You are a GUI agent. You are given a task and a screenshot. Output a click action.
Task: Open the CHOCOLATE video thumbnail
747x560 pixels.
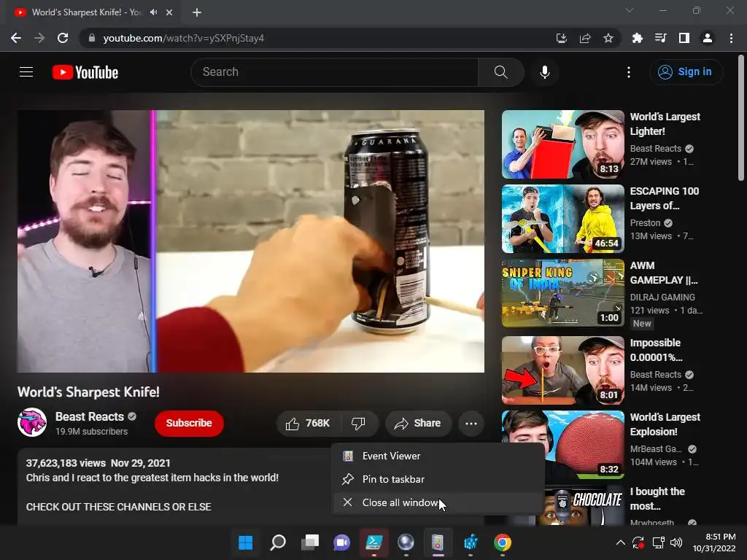(x=584, y=506)
